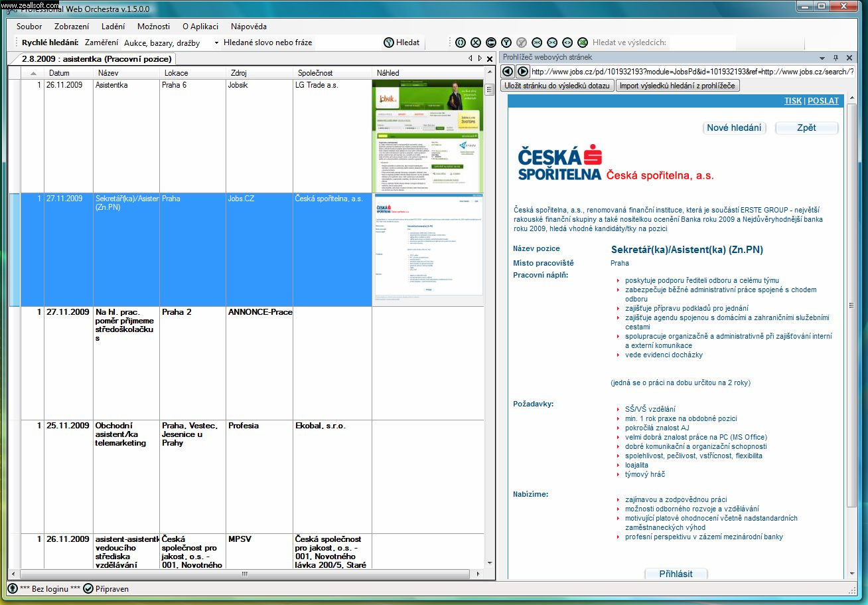Click the Zpět button on the web page
Image resolution: width=868 pixels, height=605 pixels.
tap(806, 128)
